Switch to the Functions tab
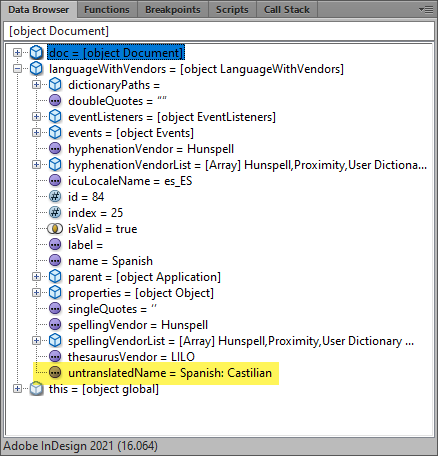 point(107,10)
